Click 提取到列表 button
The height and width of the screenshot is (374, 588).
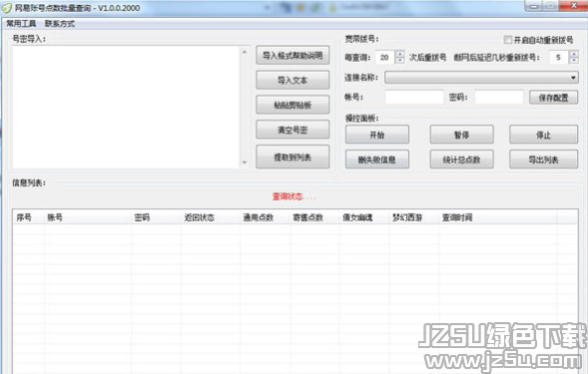pyautogui.click(x=293, y=157)
